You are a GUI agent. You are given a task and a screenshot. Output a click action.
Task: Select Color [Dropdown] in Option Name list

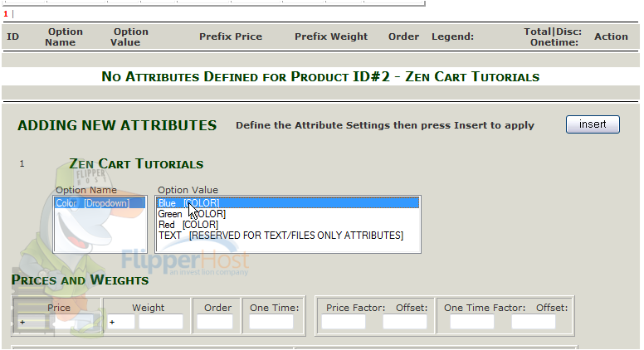click(x=100, y=203)
